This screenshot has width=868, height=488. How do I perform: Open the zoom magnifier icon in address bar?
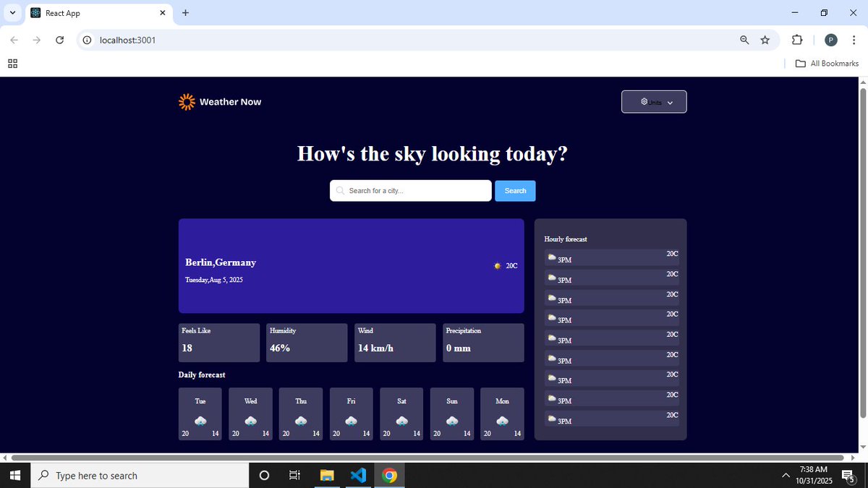click(744, 40)
